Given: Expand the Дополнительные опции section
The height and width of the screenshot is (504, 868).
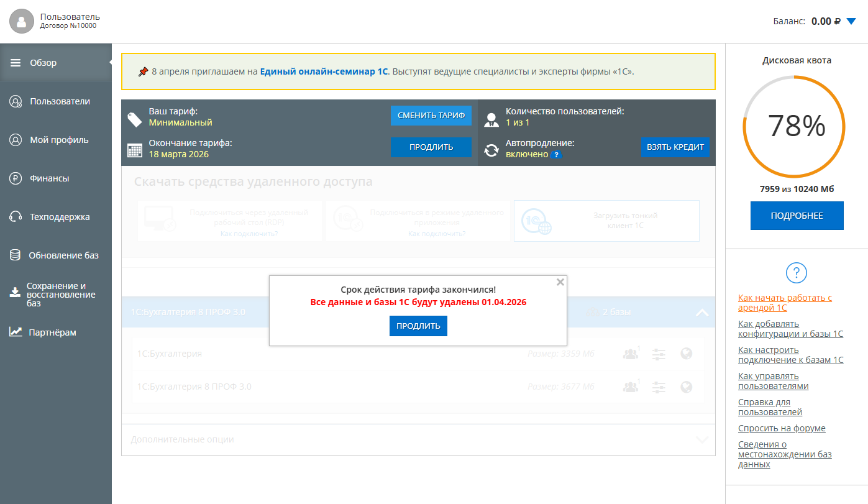Looking at the screenshot, I should click(x=702, y=439).
